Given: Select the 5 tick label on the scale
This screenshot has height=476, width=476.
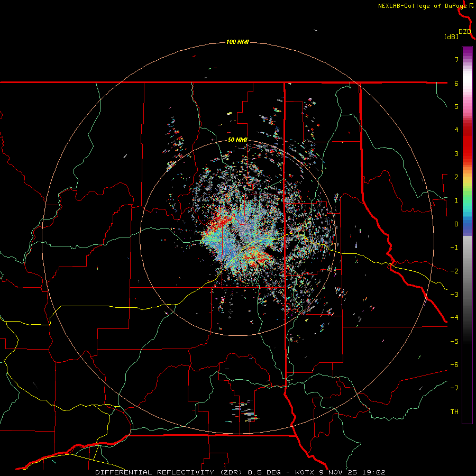Looking at the screenshot, I should [x=456, y=106].
